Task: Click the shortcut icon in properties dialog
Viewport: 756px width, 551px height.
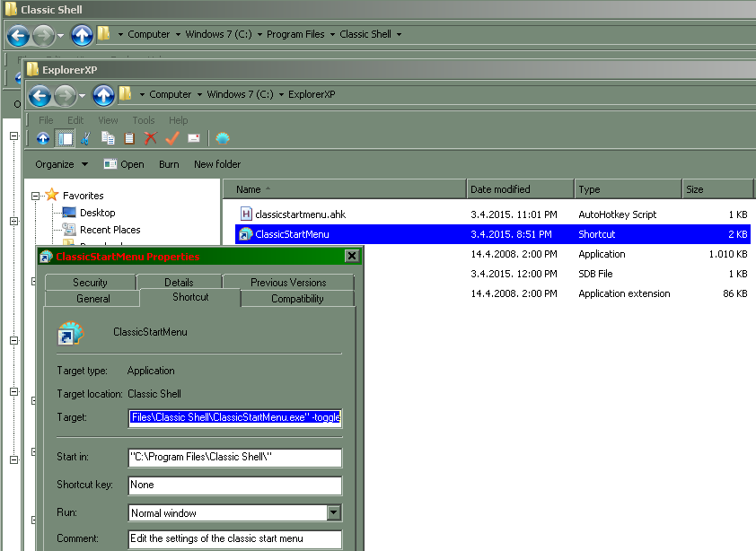Action: [71, 334]
